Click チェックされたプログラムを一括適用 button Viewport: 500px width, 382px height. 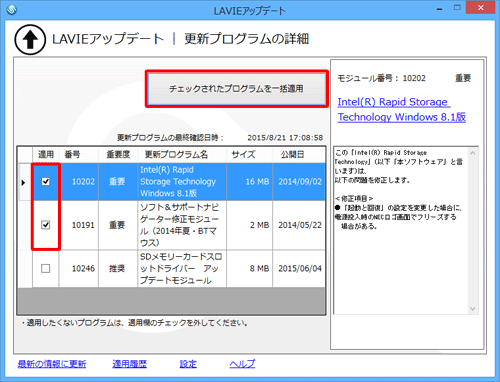237,89
